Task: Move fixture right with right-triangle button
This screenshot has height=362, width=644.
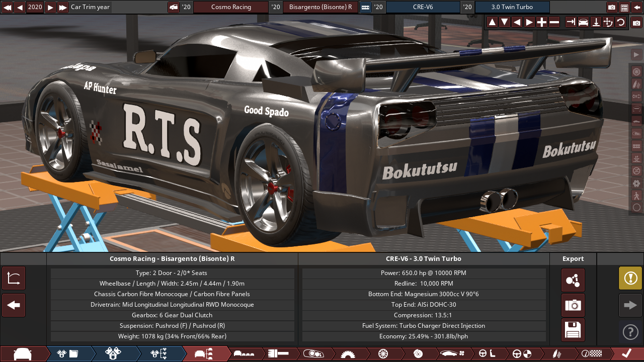Action: (529, 22)
